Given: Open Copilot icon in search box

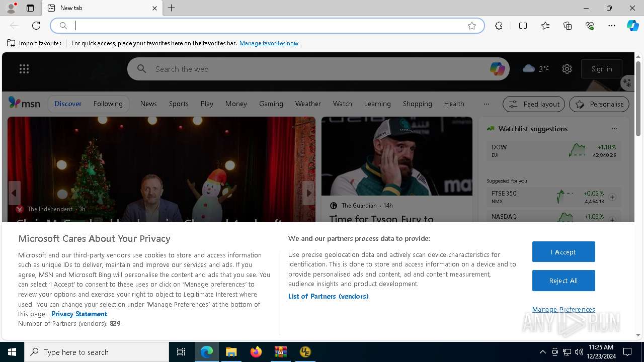Looking at the screenshot, I should pyautogui.click(x=497, y=69).
